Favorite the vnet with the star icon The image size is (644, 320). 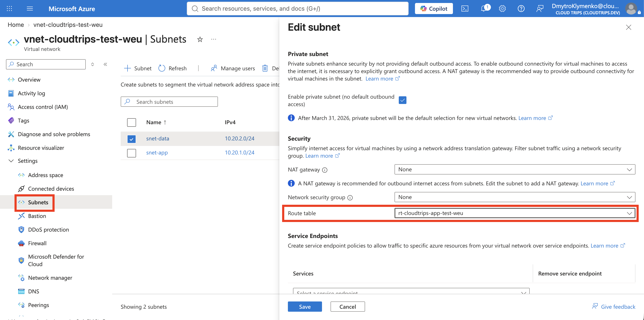tap(200, 39)
